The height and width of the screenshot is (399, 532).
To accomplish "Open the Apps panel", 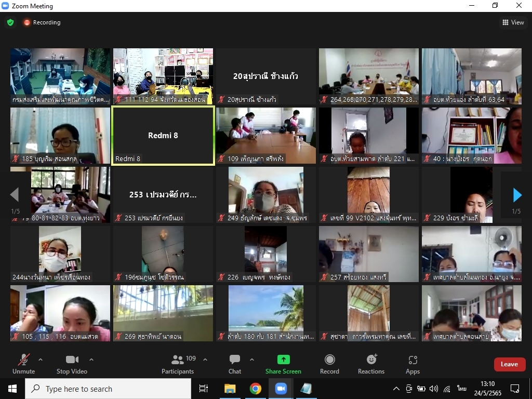I will point(413,364).
